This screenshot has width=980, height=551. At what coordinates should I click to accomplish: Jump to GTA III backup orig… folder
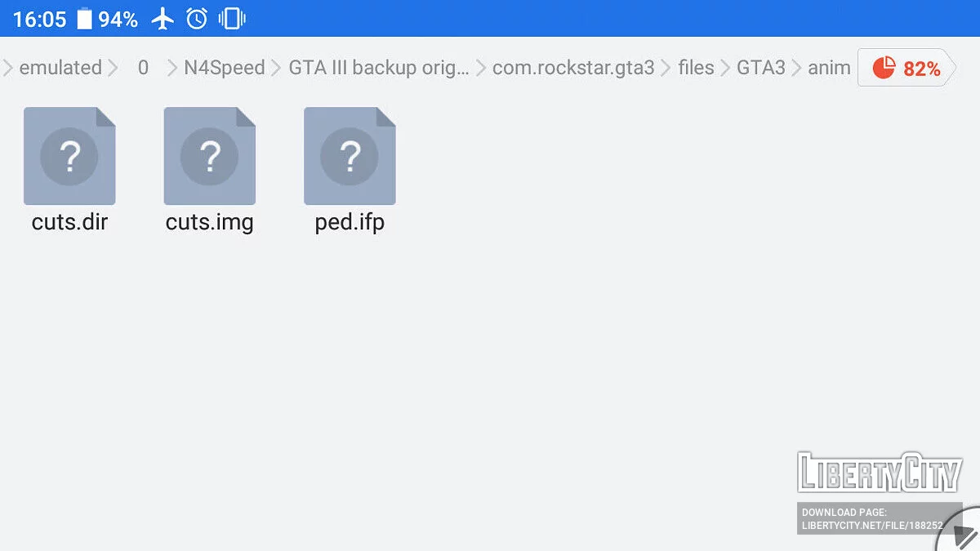[x=379, y=68]
